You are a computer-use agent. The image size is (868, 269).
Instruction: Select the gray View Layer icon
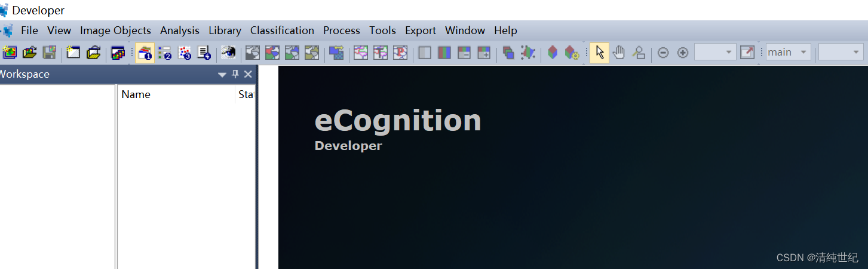click(253, 53)
